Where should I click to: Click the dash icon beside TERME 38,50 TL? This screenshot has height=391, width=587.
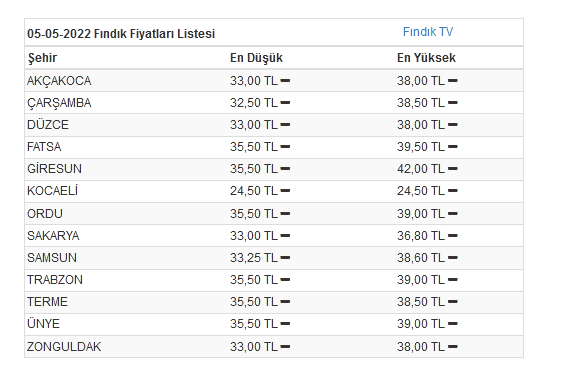[453, 302]
